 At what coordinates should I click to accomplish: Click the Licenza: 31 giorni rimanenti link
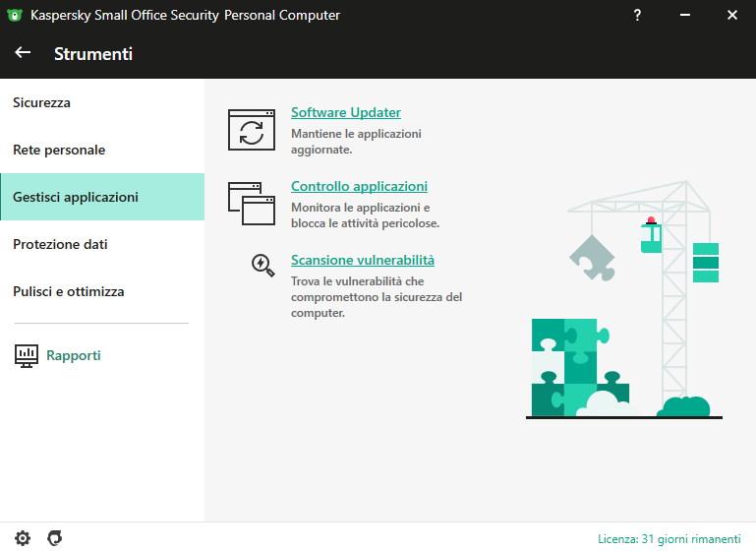tap(669, 538)
